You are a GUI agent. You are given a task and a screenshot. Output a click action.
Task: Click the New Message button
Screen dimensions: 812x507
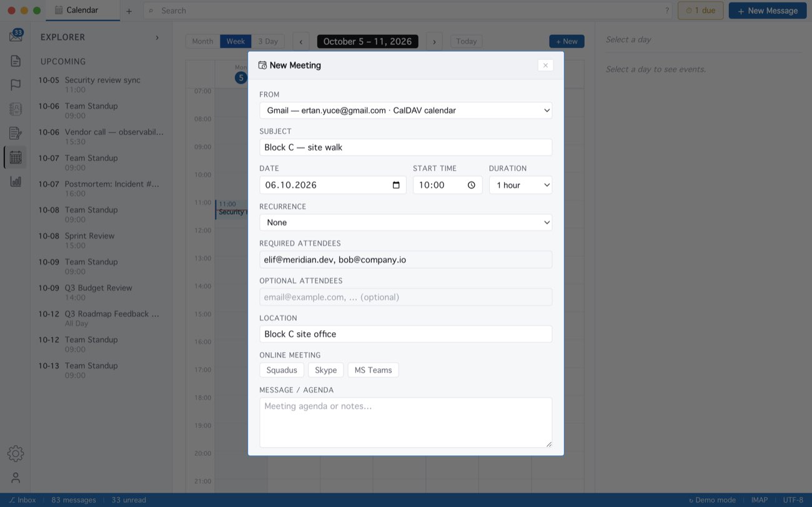(x=768, y=11)
